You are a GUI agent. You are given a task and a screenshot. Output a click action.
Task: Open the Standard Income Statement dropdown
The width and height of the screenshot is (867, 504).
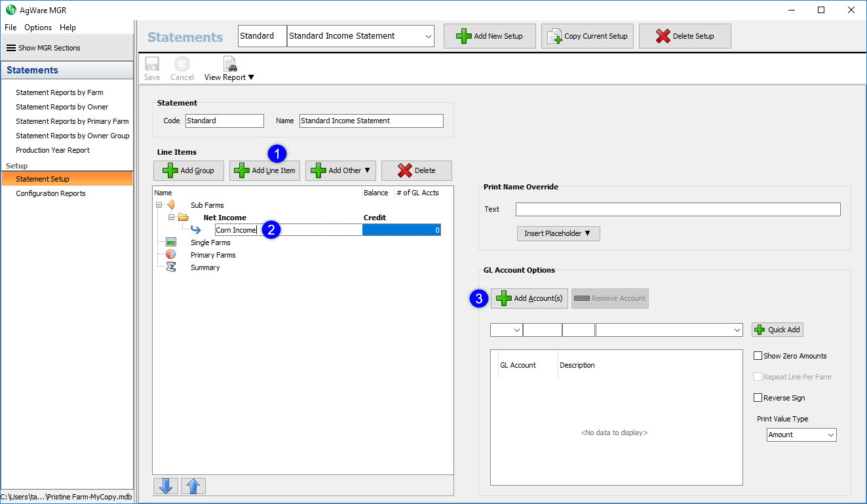pos(360,36)
